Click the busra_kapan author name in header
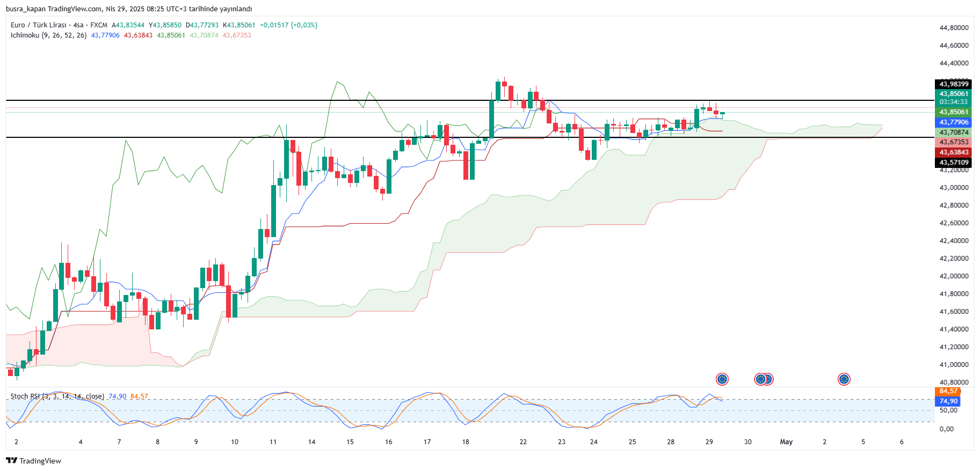Image resolution: width=980 pixels, height=471 pixels. coord(25,9)
